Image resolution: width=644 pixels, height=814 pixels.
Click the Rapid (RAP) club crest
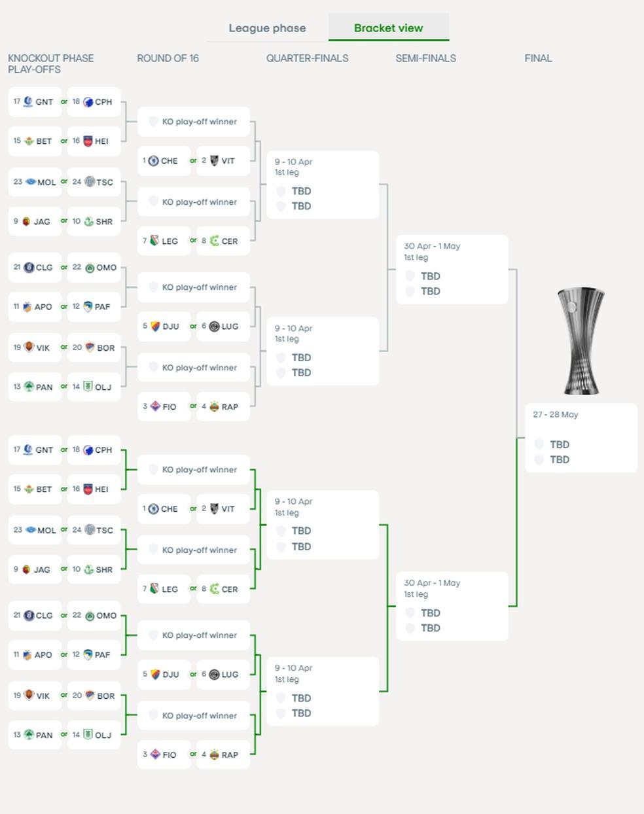(214, 406)
